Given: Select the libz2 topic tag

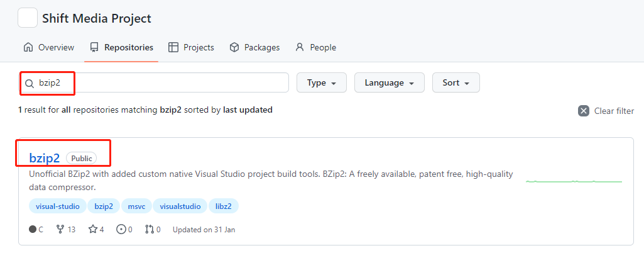Looking at the screenshot, I should click(x=223, y=206).
